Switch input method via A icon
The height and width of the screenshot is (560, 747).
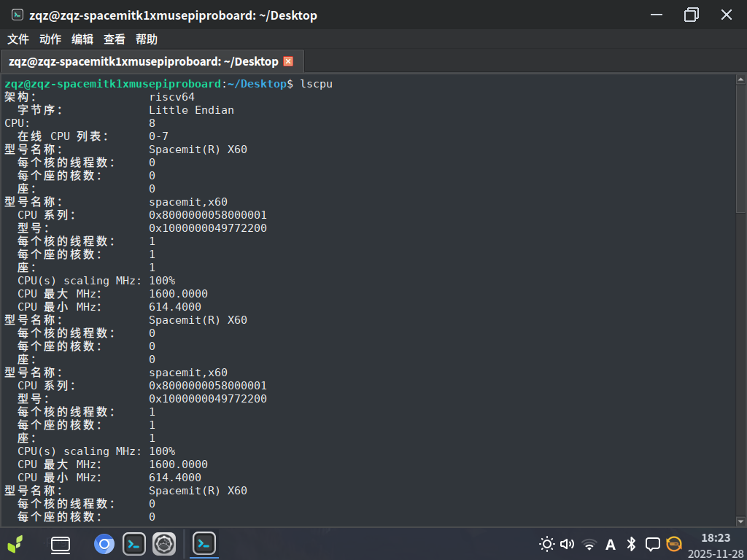(611, 544)
